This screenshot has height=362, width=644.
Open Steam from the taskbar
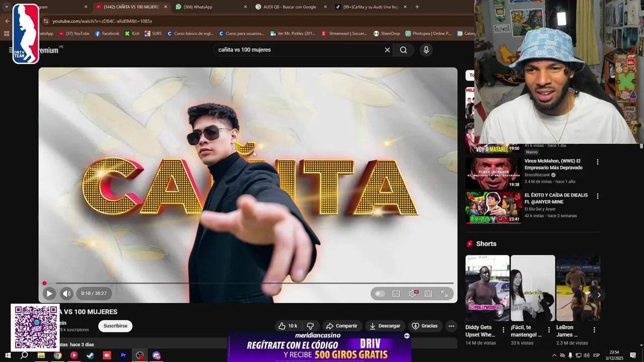(x=90, y=355)
